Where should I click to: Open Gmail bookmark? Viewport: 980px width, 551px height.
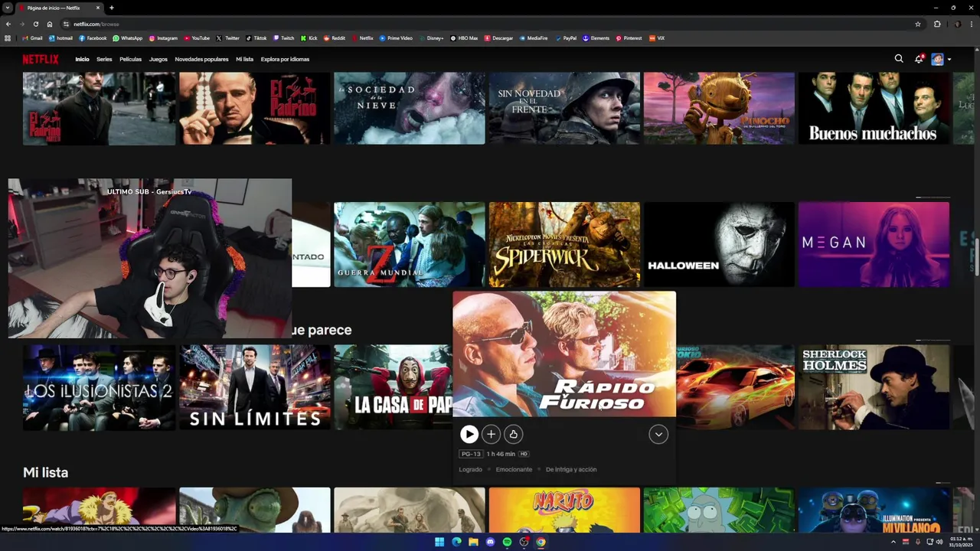click(32, 37)
